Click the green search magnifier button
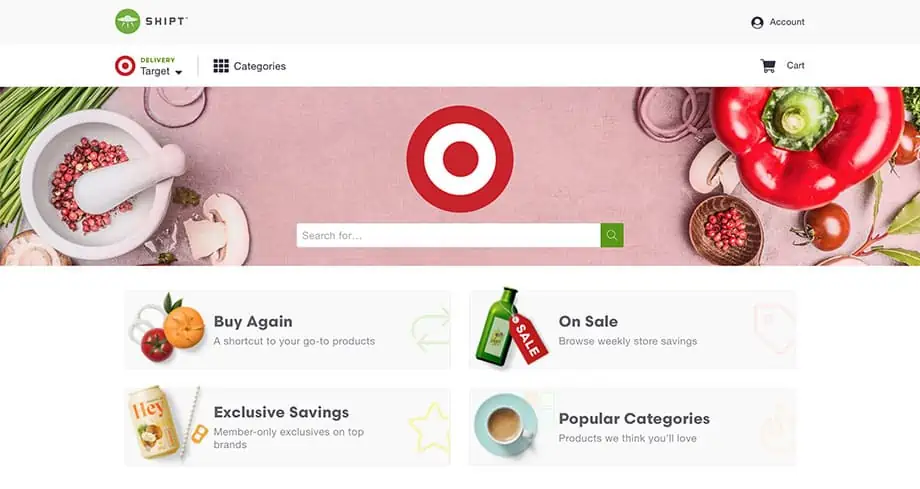 (611, 235)
